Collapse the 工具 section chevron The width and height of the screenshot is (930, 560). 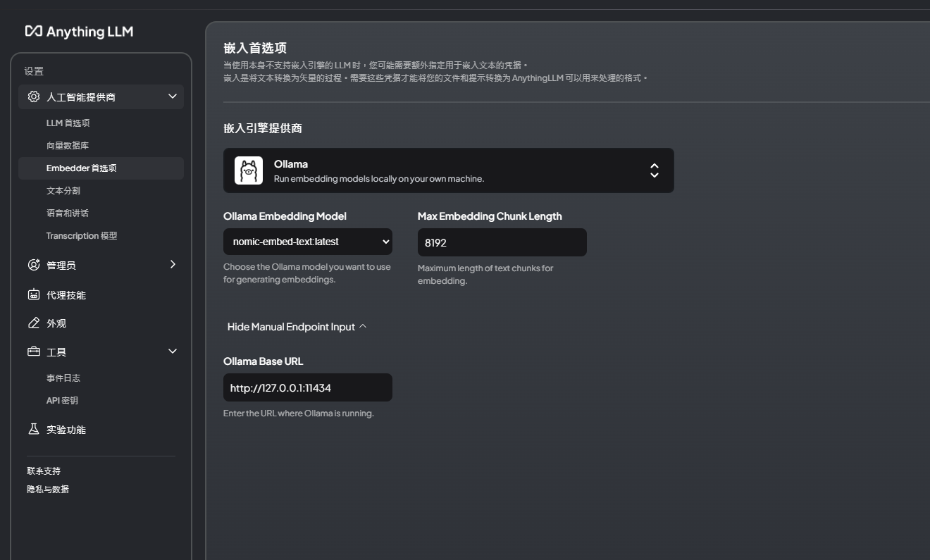[x=173, y=351]
